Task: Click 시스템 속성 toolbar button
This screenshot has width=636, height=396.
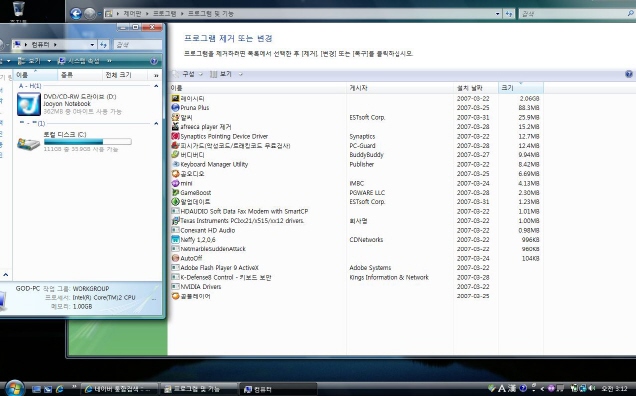Action: [79, 61]
